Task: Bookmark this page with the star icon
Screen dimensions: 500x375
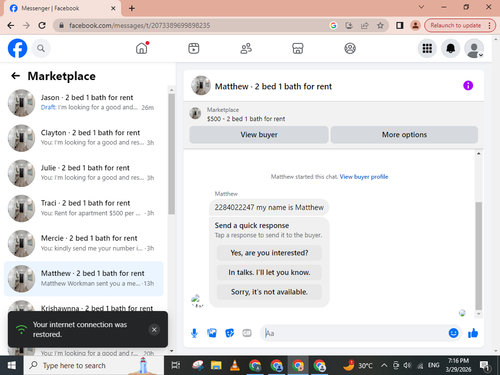Action: (380, 25)
